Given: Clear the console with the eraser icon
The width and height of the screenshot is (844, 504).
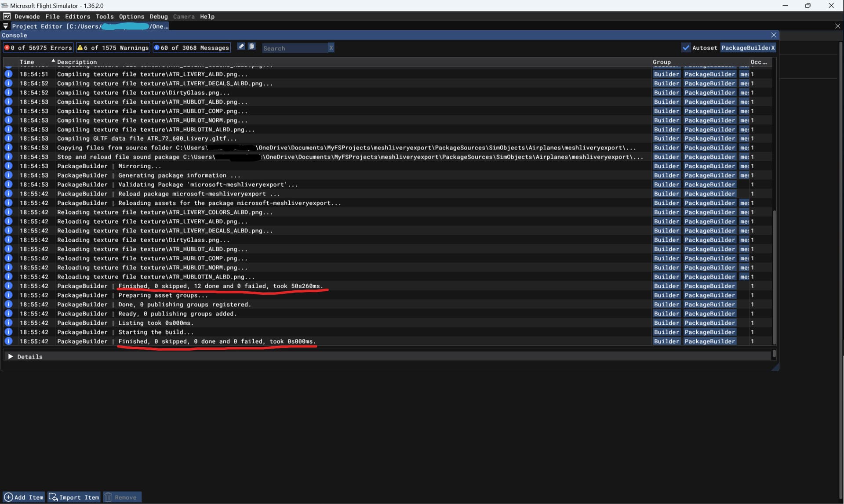Looking at the screenshot, I should [x=241, y=46].
